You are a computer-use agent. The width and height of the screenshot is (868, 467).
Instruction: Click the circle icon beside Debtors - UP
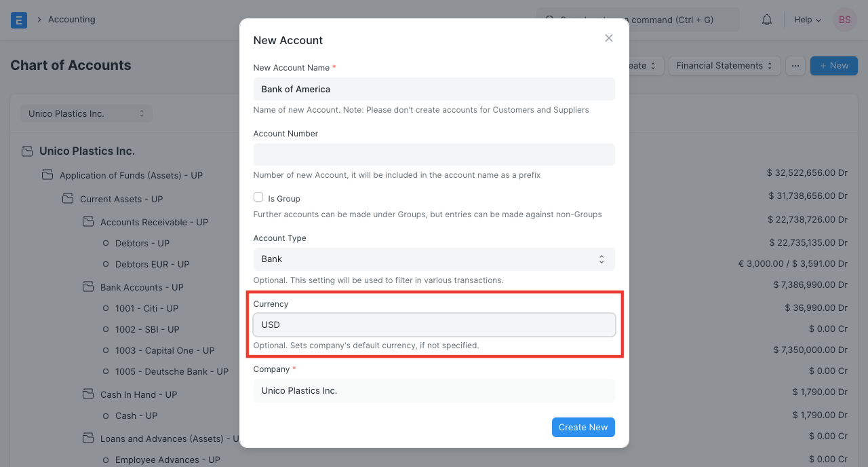[106, 243]
